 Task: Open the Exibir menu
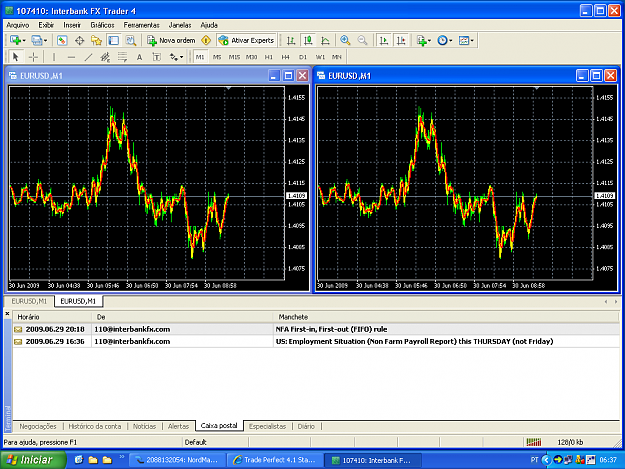pyautogui.click(x=46, y=25)
